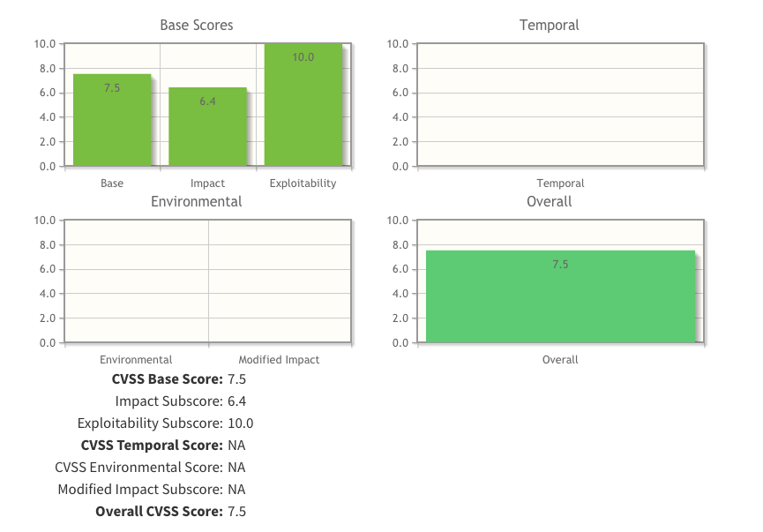
Task: Click the "Modified Impact" x-axis label
Action: 279,360
